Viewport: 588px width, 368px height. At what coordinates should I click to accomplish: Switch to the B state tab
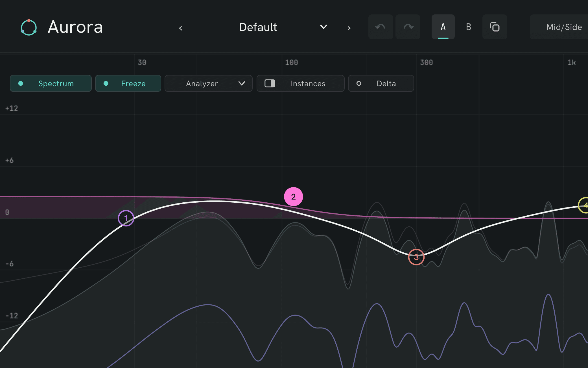coord(468,27)
